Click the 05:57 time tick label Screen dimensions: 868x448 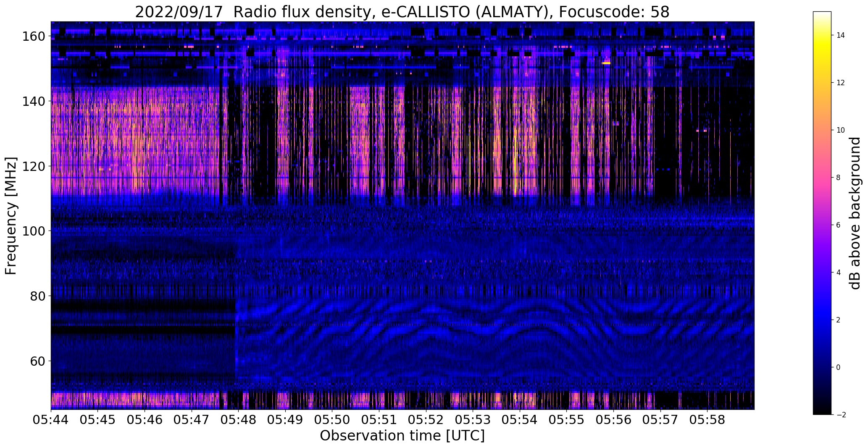click(x=660, y=419)
